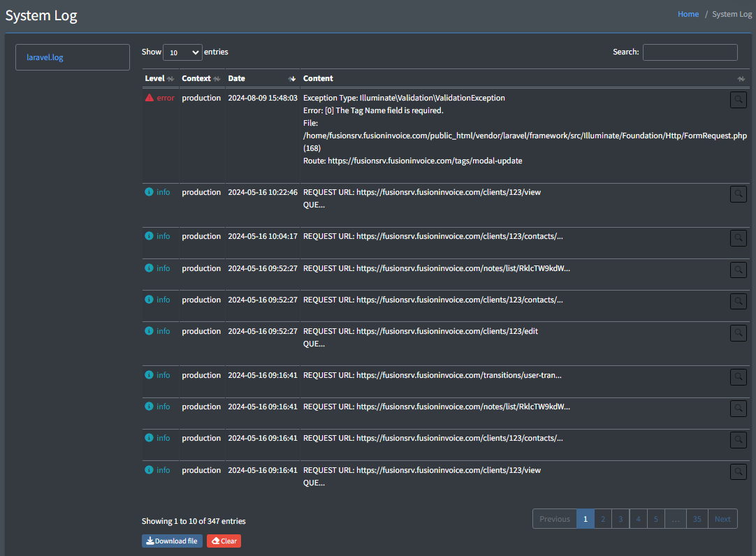Click the Next pagination button
The height and width of the screenshot is (556, 756).
722,518
